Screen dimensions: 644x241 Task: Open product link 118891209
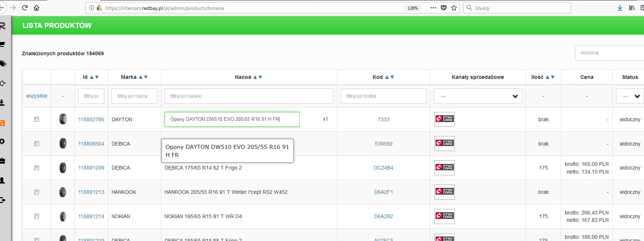(x=91, y=168)
